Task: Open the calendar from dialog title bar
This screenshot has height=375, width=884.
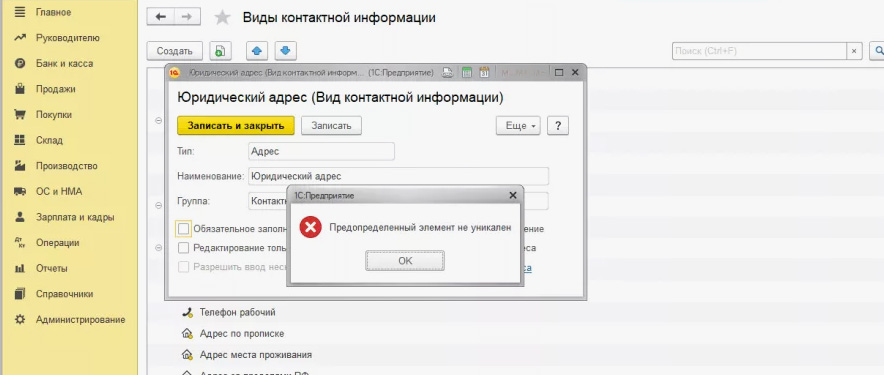Action: [x=484, y=73]
